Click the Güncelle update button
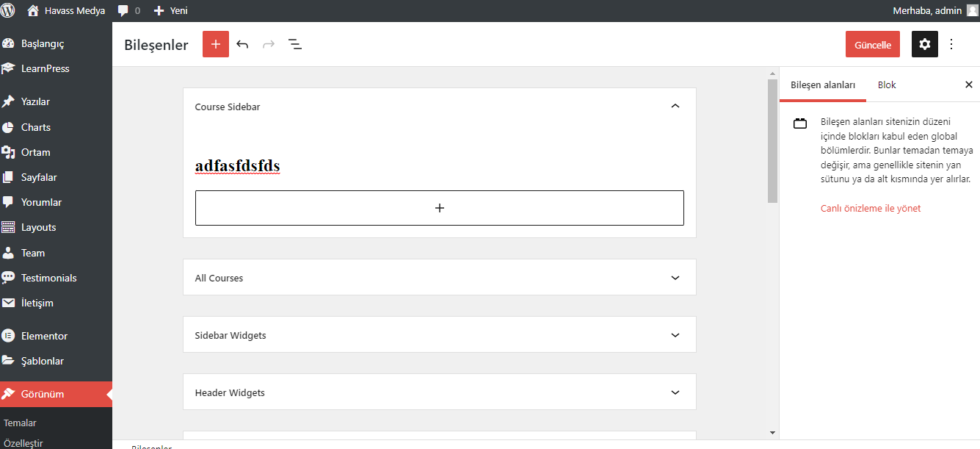 873,44
